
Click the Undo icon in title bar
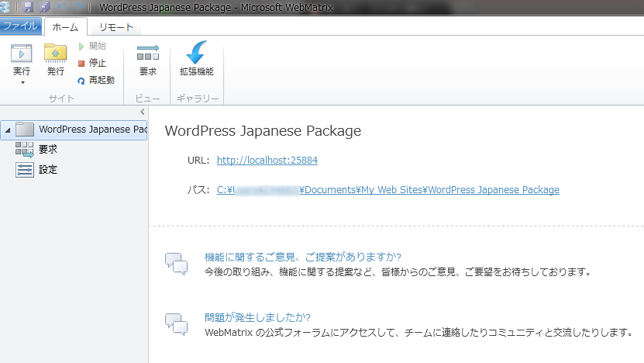point(62,7)
